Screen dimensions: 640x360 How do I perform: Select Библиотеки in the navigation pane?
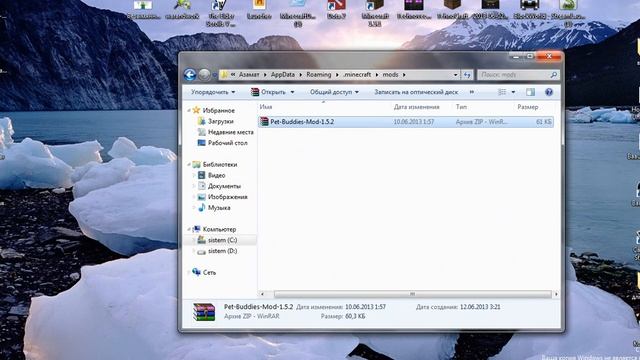[220, 164]
